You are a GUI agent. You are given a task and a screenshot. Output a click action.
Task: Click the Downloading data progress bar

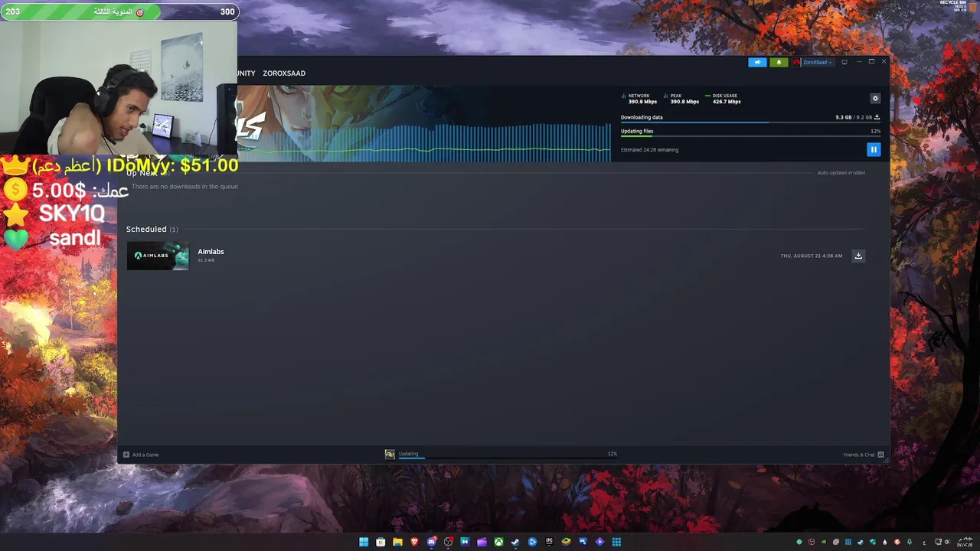coord(750,122)
